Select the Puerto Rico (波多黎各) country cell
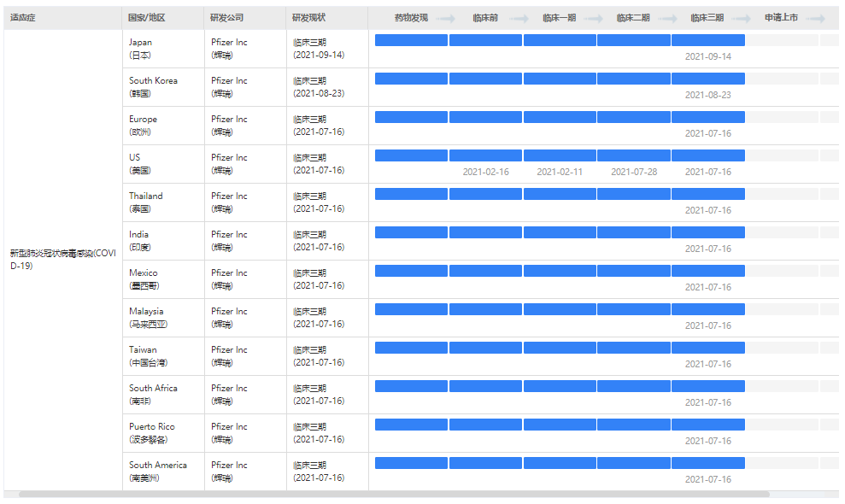Image resolution: width=845 pixels, height=504 pixels. point(163,433)
